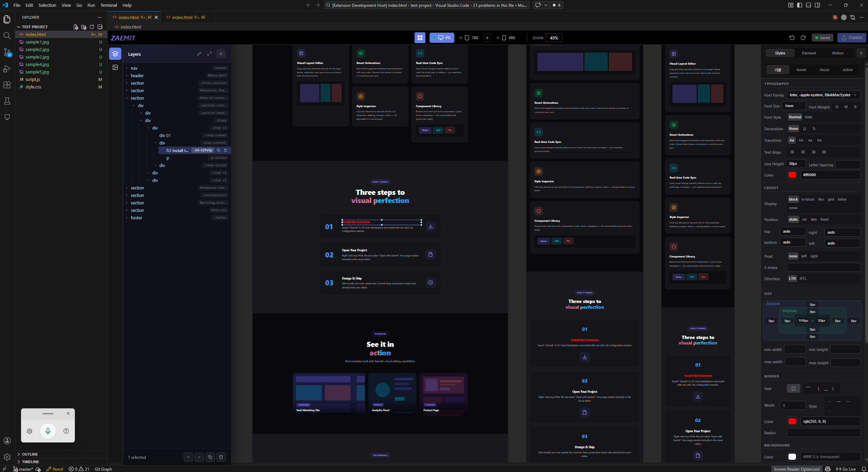Collapse the header layer in the Layers tree
The width and height of the screenshot is (868, 472).
pos(127,75)
